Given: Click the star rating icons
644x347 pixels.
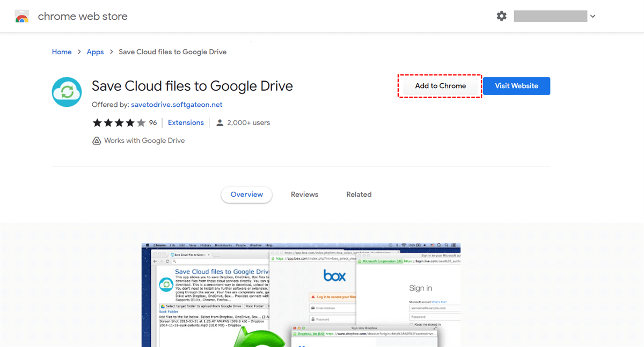Looking at the screenshot, I should (119, 122).
